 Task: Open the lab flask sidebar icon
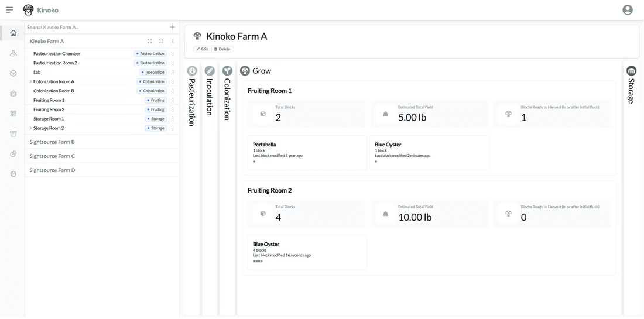13,53
